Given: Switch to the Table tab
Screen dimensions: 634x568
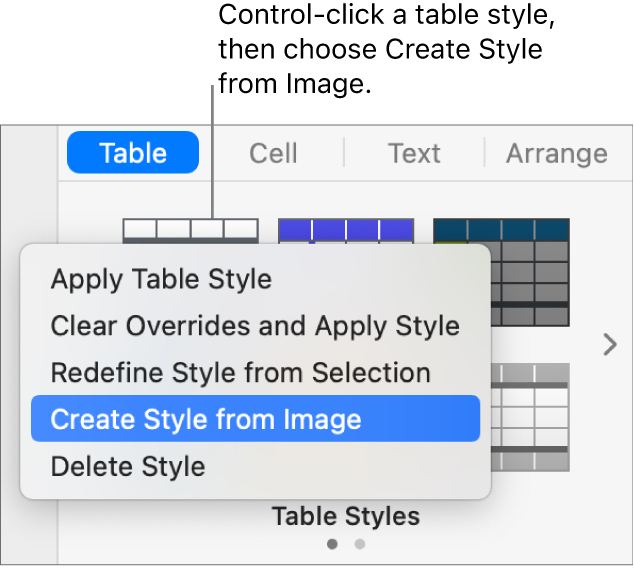Looking at the screenshot, I should tap(133, 153).
